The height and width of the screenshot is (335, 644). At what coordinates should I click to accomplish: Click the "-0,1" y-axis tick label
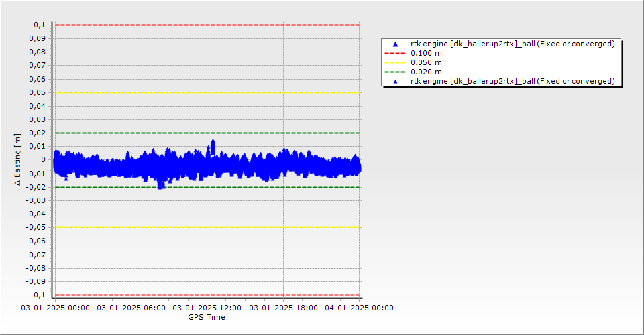38,295
